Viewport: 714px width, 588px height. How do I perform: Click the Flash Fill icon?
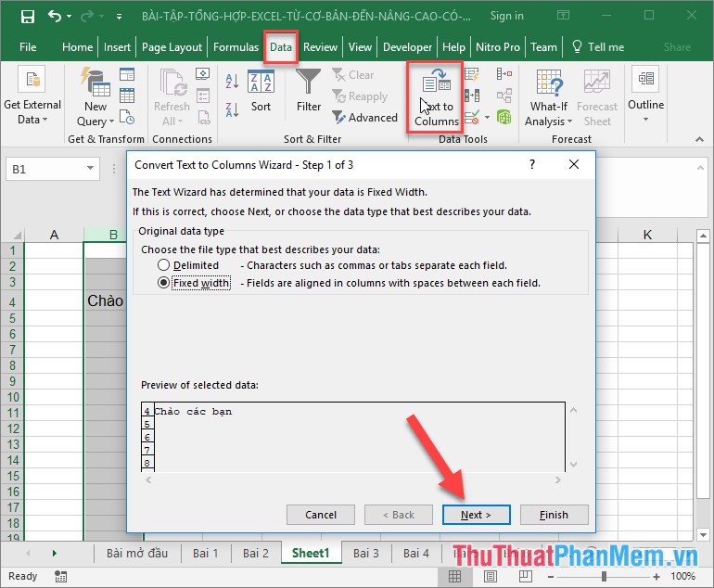pos(472,74)
